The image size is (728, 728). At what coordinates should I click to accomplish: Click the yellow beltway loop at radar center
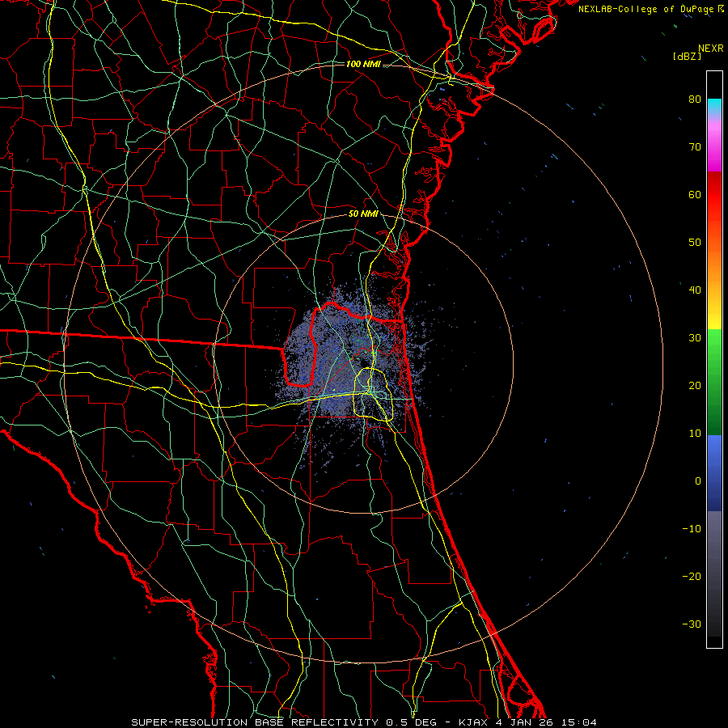[x=374, y=394]
